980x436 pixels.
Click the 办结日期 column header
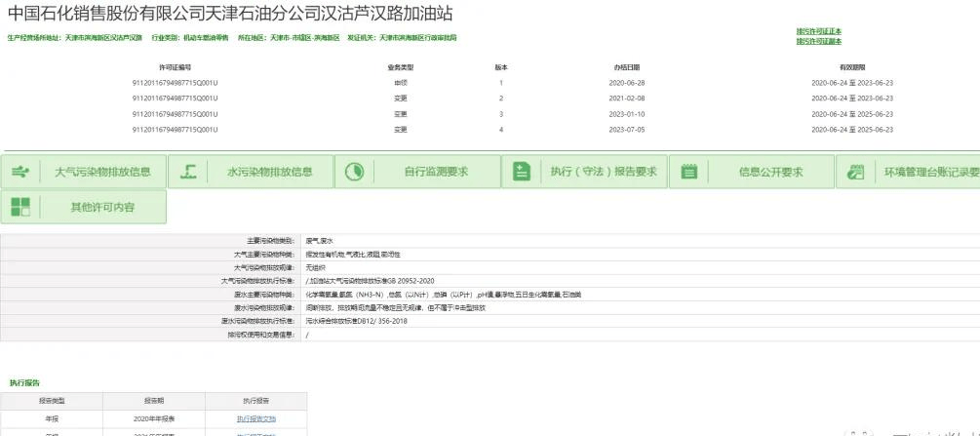[x=627, y=67]
